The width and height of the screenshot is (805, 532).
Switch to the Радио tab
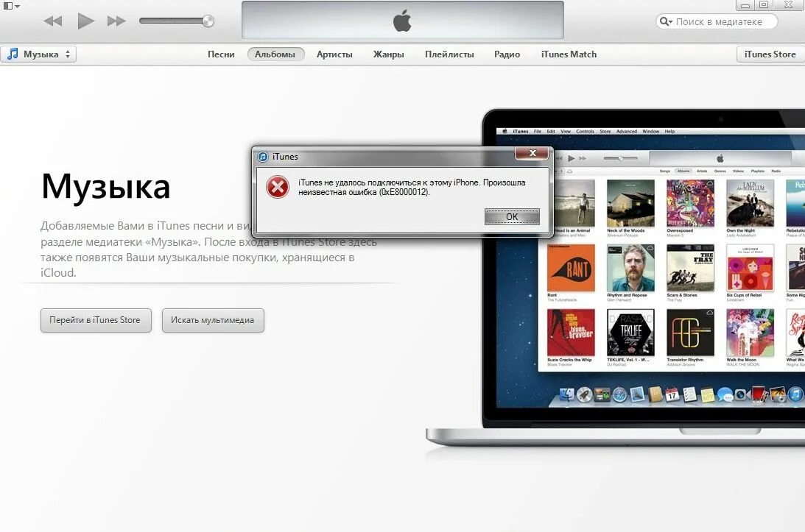(x=507, y=54)
